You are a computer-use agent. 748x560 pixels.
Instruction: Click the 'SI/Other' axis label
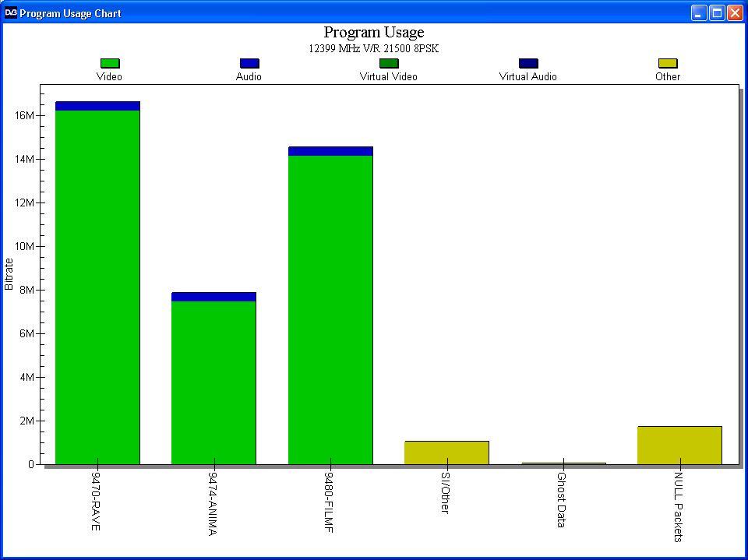[445, 493]
